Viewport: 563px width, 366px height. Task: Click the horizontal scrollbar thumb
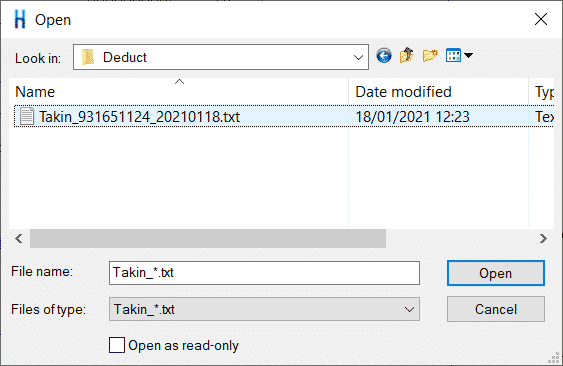208,238
